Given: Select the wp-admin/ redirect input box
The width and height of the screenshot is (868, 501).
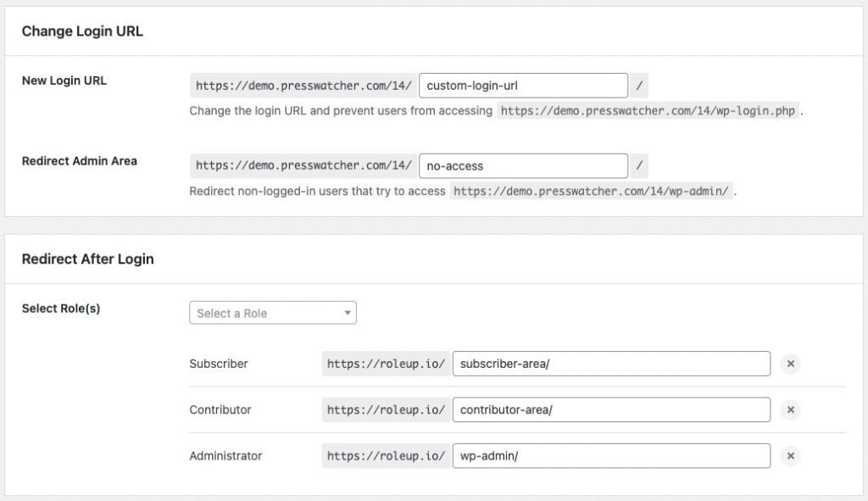Looking at the screenshot, I should 611,456.
